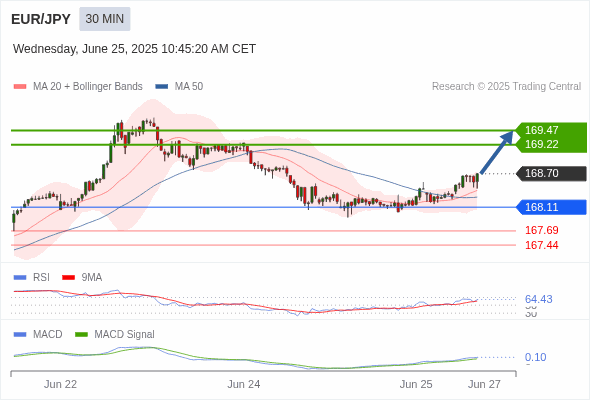Click the blue 168.11 pivot price tag
The height and width of the screenshot is (400, 590).
[x=551, y=207]
